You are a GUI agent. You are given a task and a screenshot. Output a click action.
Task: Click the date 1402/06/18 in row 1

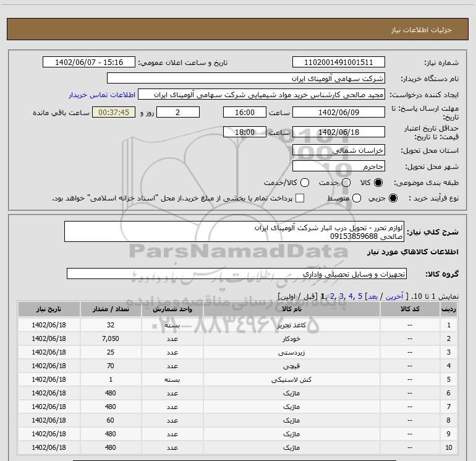pyautogui.click(x=49, y=325)
